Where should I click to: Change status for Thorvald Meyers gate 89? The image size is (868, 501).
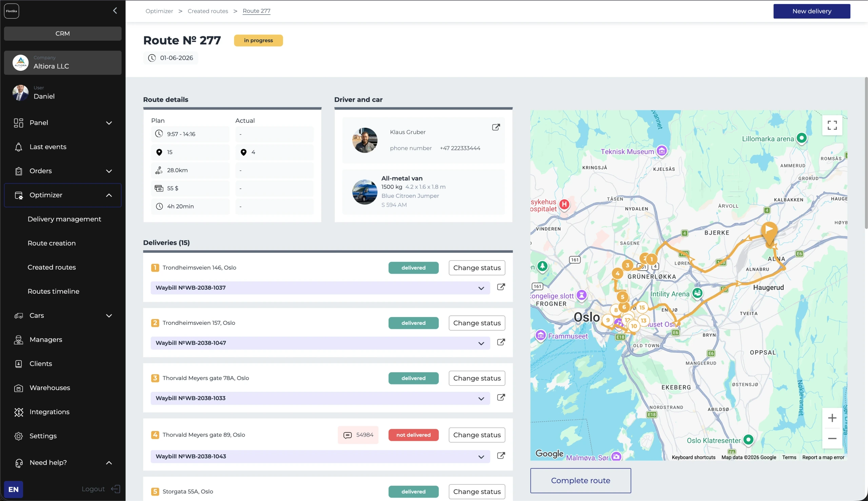(477, 435)
